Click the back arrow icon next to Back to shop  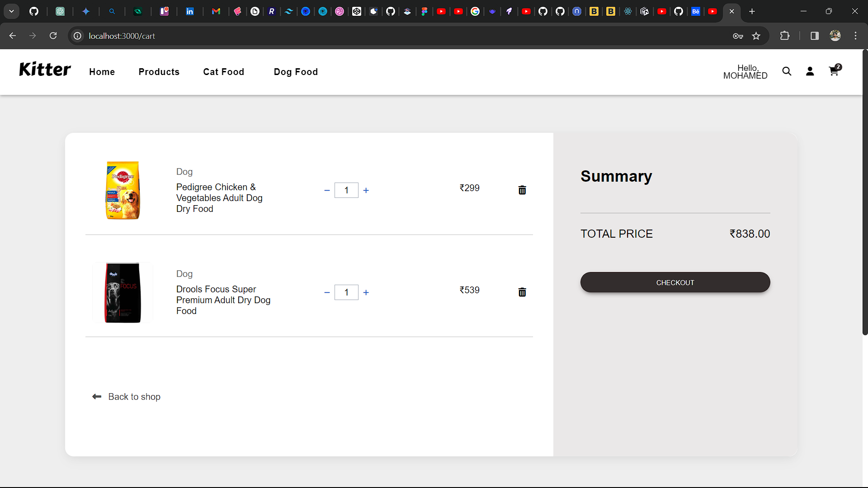pos(97,397)
